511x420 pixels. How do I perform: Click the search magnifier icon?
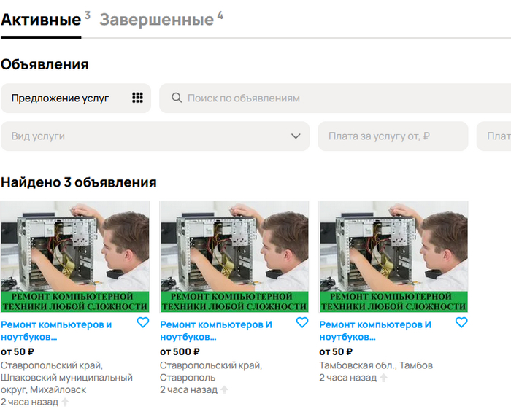177,98
